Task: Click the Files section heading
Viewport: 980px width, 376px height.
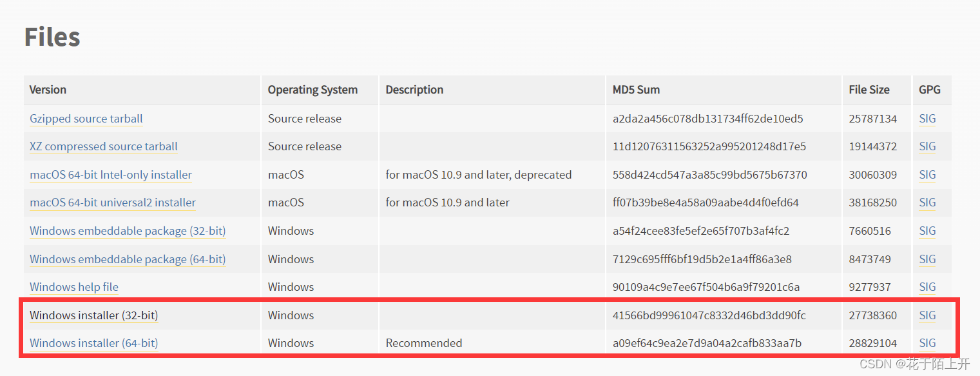Action: coord(52,37)
